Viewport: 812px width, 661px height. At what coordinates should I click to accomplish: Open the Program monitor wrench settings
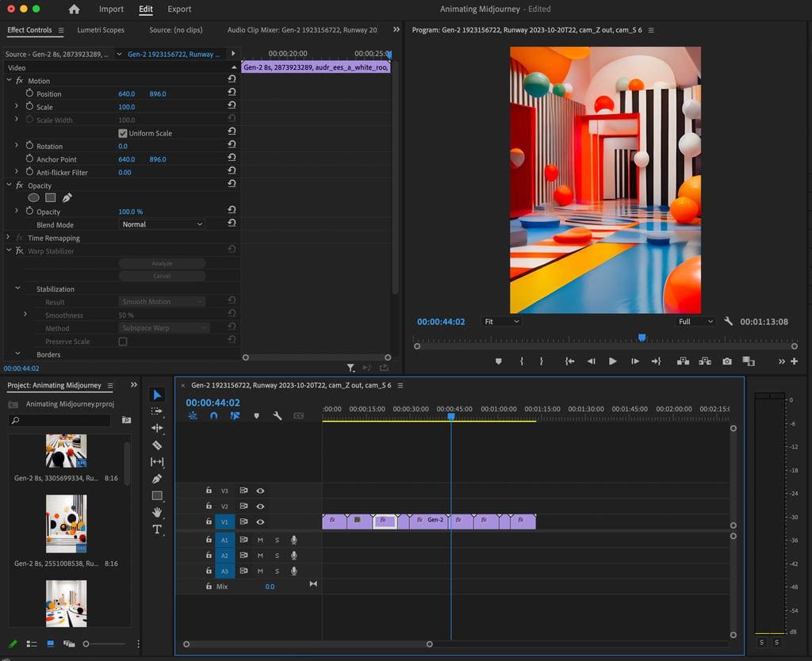728,322
